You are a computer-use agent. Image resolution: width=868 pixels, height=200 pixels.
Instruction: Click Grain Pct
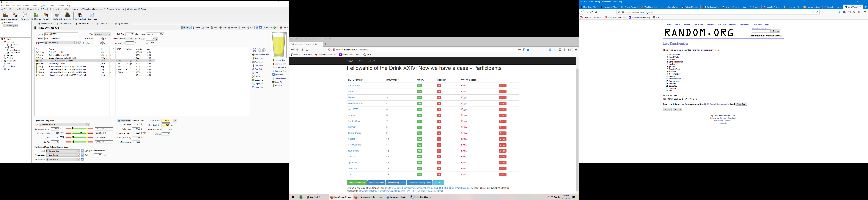(277, 82)
